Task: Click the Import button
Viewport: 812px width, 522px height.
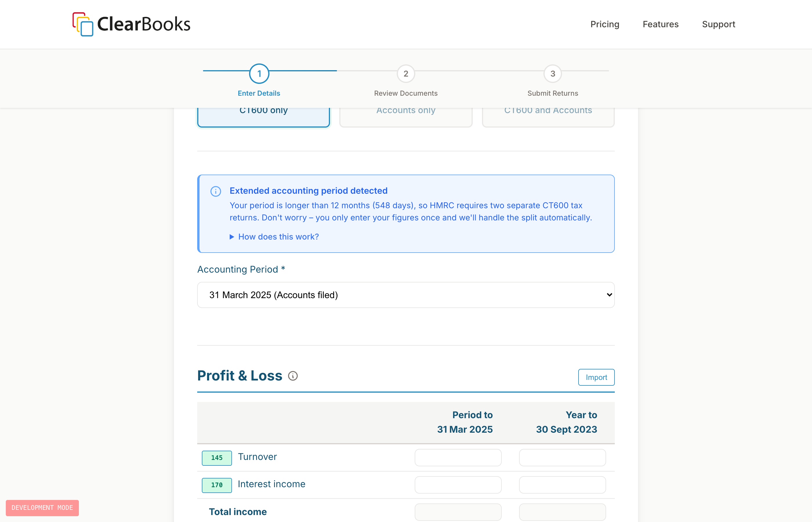Action: click(x=596, y=377)
